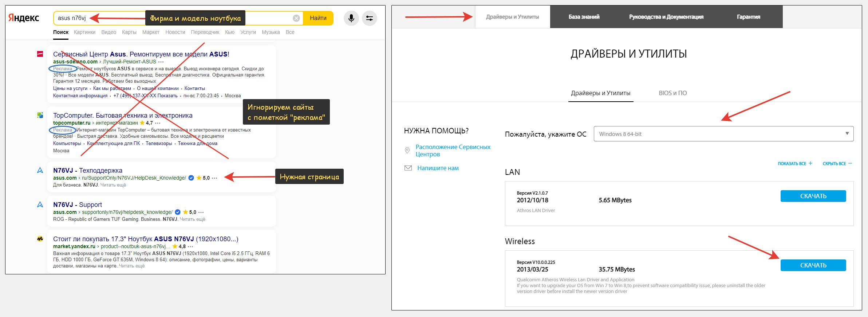Switch to Маркет search tab
Screen dimensions: 868x317
[x=151, y=32]
